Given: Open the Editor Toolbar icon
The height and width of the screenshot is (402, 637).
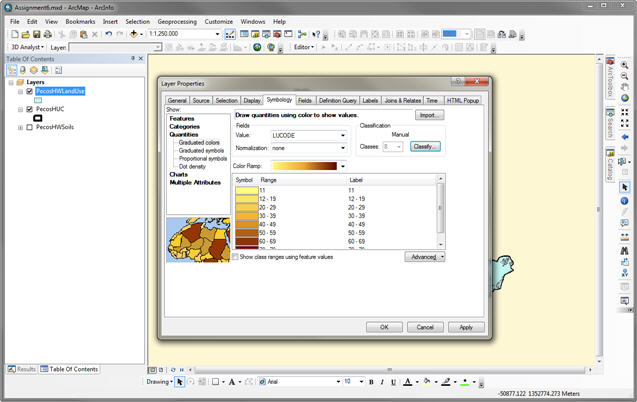Looking at the screenshot, I should click(x=230, y=35).
